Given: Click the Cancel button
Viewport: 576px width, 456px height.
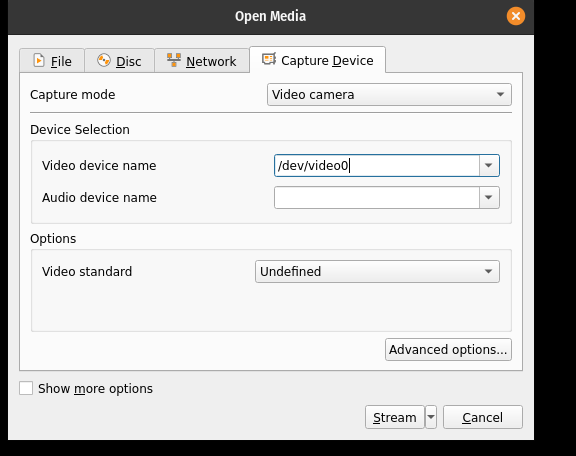Looking at the screenshot, I should pyautogui.click(x=483, y=417).
